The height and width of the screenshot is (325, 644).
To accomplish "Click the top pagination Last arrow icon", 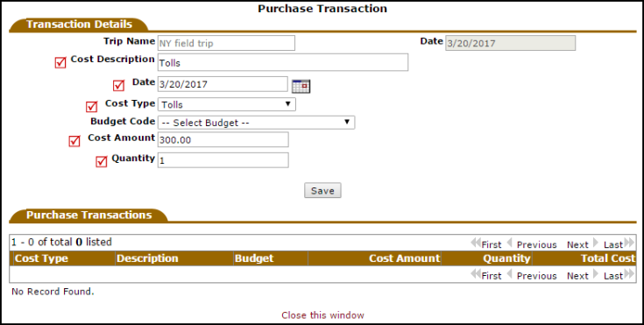I will pos(629,243).
